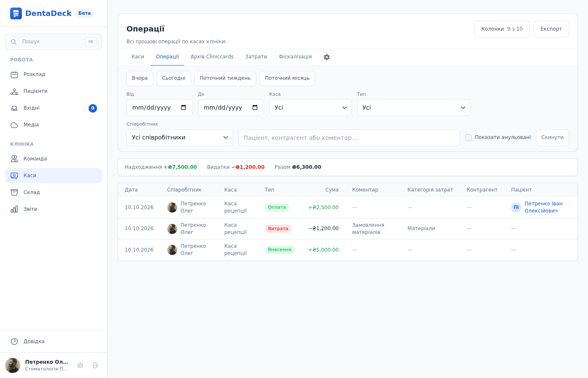
Task: Open the Команда team icon
Action: coord(14,159)
